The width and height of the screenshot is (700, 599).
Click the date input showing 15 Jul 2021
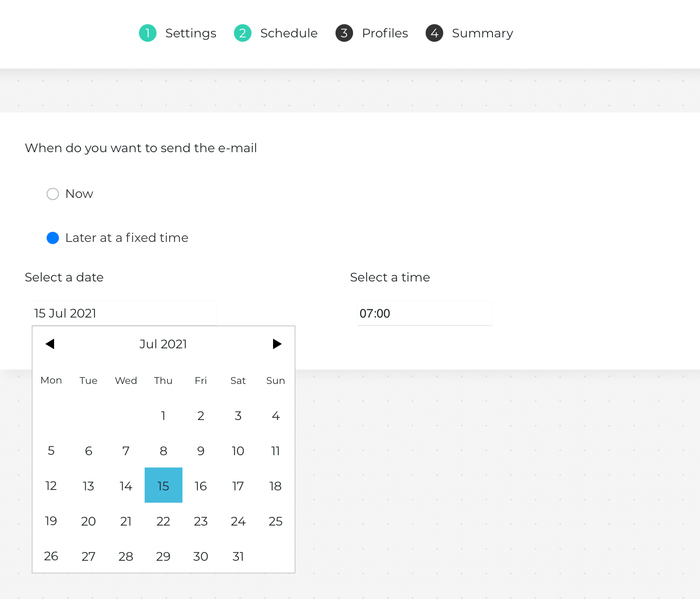124,313
